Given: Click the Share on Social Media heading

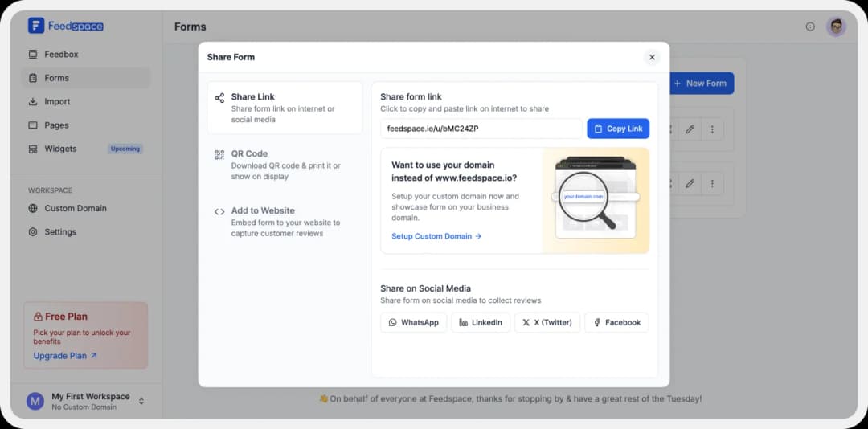Looking at the screenshot, I should (x=426, y=288).
